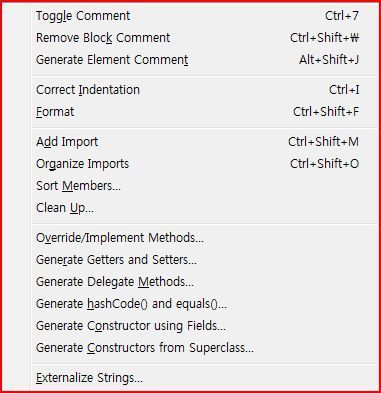381x393 pixels.
Task: Click the Ctrl+7 shortcut text
Action: [342, 16]
